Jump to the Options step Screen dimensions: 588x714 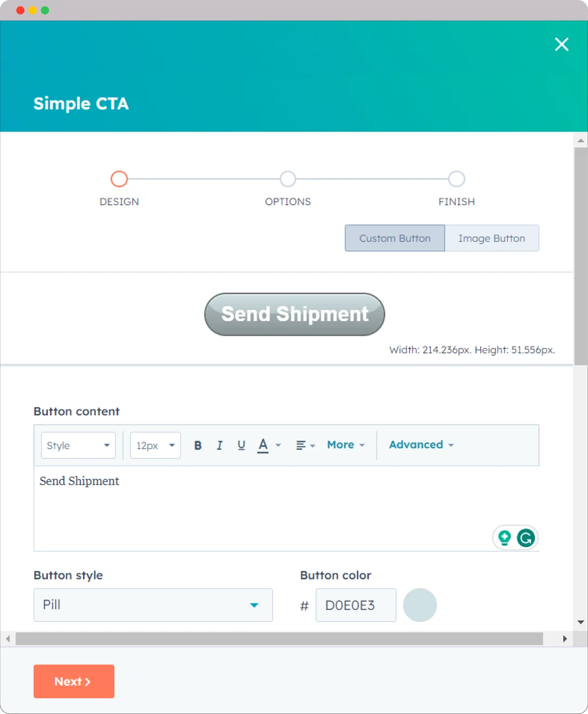coord(288,179)
